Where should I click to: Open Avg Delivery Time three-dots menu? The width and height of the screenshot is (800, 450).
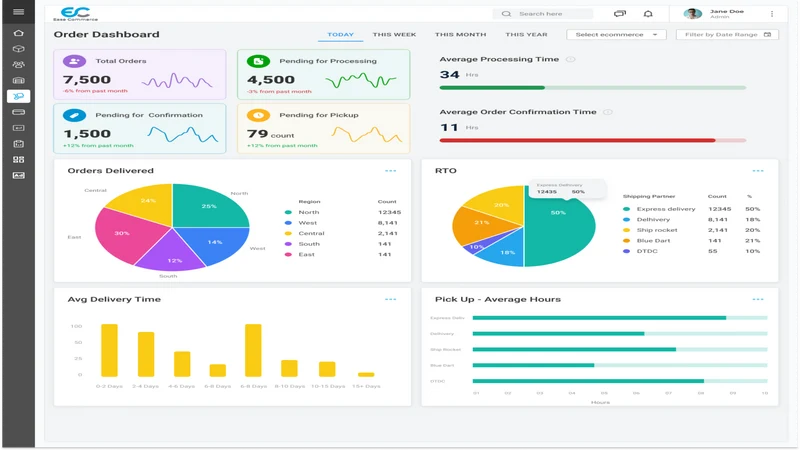[391, 299]
